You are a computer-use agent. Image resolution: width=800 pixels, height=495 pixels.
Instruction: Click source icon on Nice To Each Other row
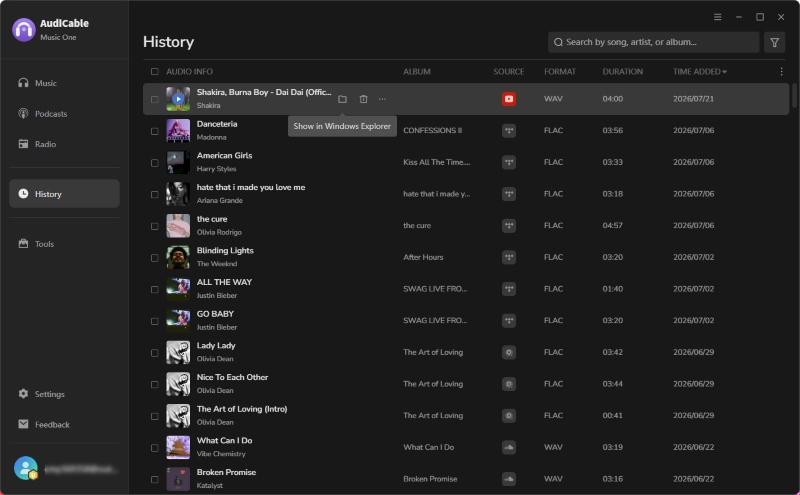(x=509, y=384)
